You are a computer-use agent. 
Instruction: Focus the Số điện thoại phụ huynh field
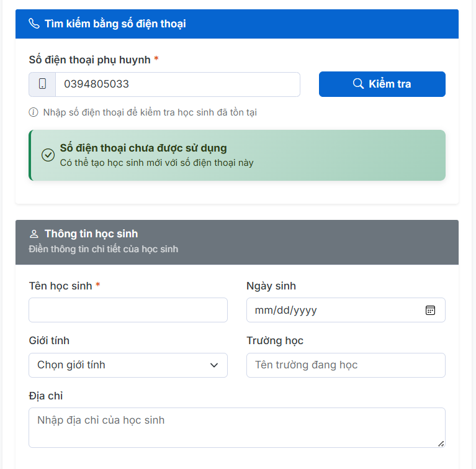click(177, 84)
